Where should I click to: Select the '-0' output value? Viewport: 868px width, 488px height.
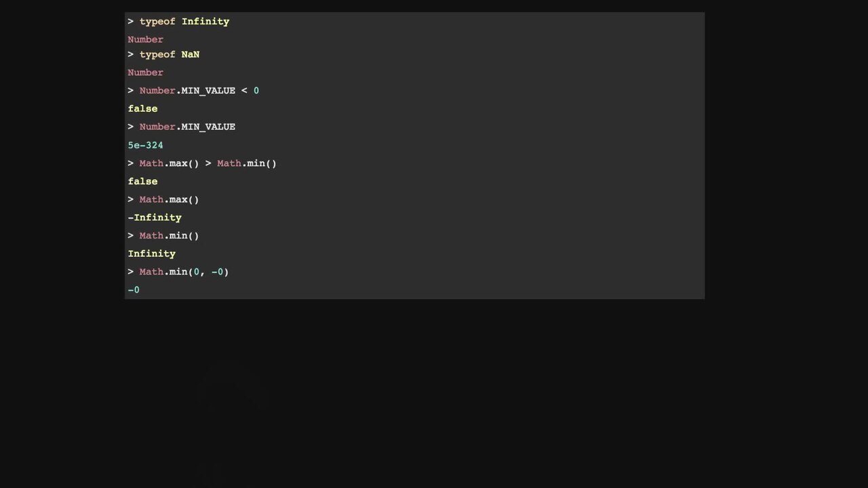point(134,290)
